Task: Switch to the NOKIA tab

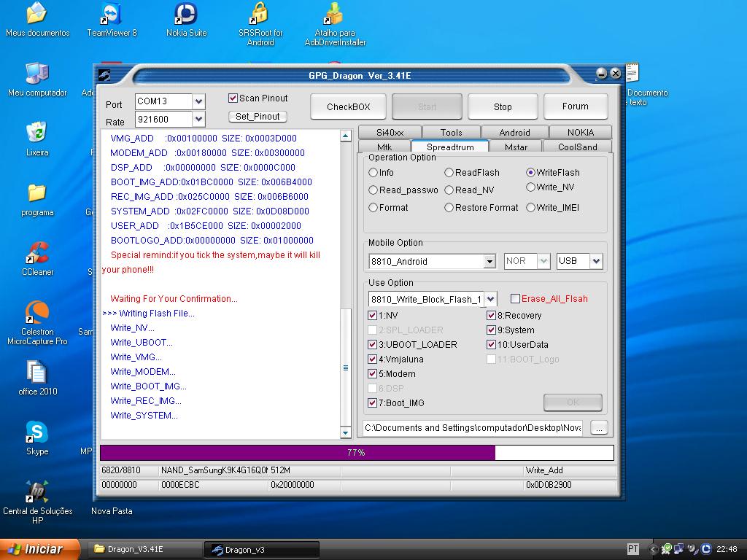Action: (581, 133)
